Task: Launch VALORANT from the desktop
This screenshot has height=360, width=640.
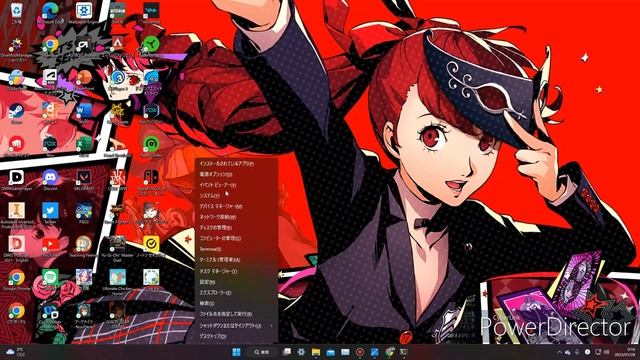Action: pos(84,180)
